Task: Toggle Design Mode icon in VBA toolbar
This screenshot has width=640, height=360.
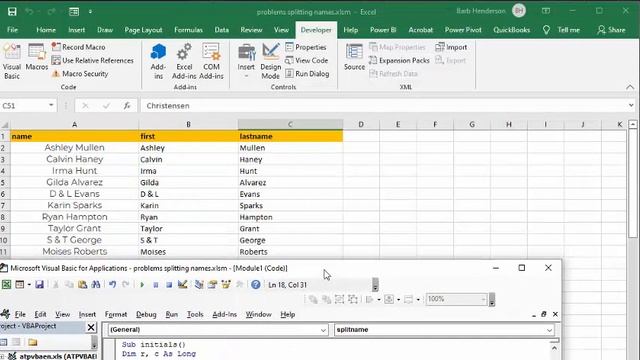Action: (182, 284)
